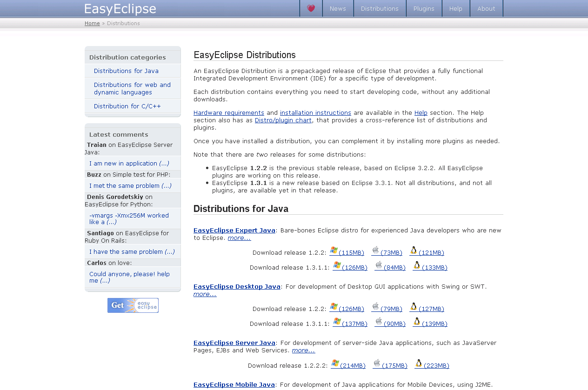Download Server Java 1.2.2.2 Windows (214MB)
The image size is (588, 390).
point(353,366)
